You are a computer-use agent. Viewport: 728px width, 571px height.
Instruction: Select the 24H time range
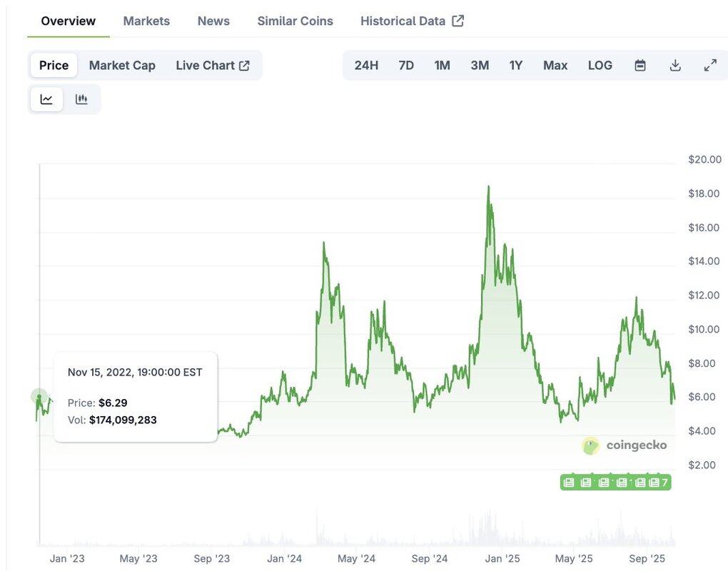(366, 66)
